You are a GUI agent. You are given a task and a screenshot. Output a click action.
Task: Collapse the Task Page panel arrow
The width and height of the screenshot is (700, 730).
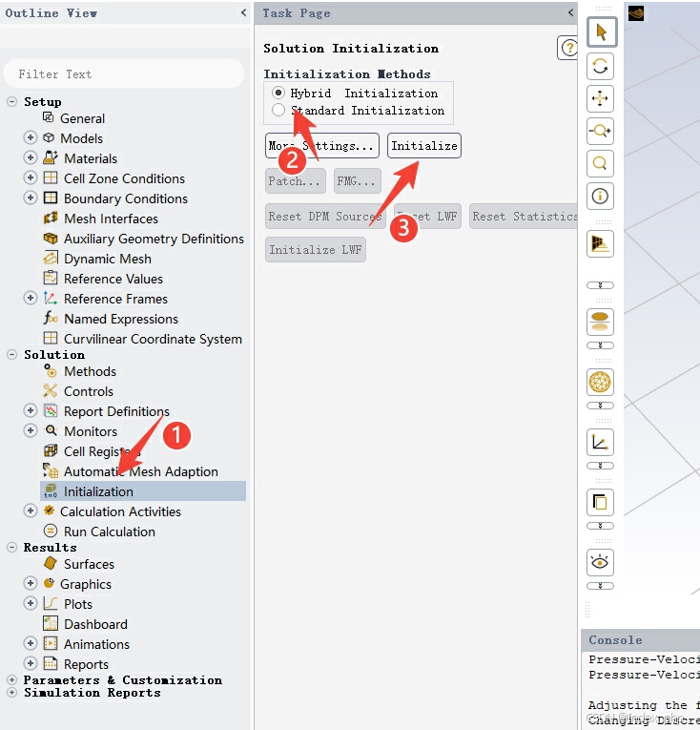[x=571, y=12]
